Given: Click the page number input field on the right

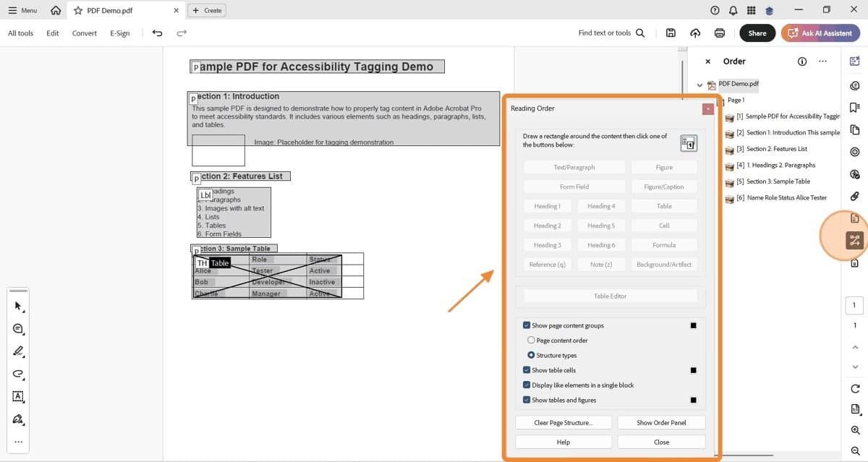Looking at the screenshot, I should pyautogui.click(x=854, y=304).
